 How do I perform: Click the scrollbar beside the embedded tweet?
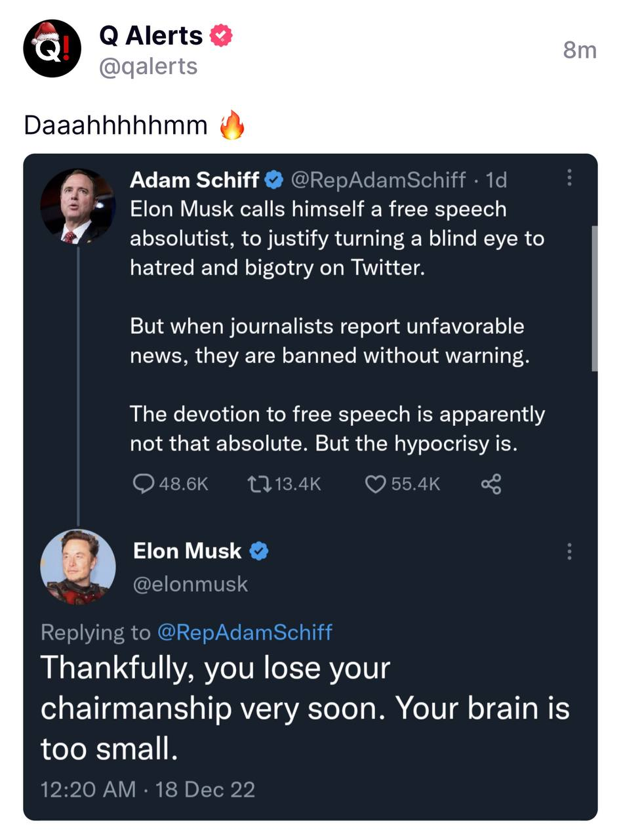[x=595, y=299]
